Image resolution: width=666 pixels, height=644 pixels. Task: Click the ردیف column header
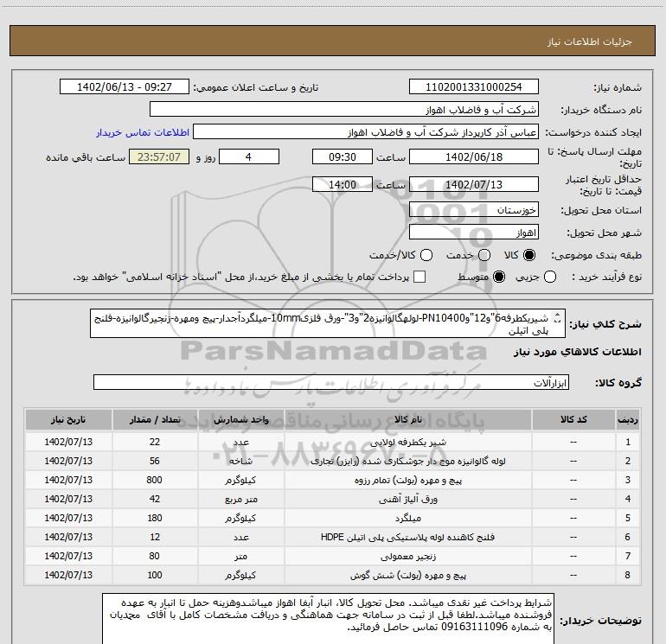pos(628,419)
